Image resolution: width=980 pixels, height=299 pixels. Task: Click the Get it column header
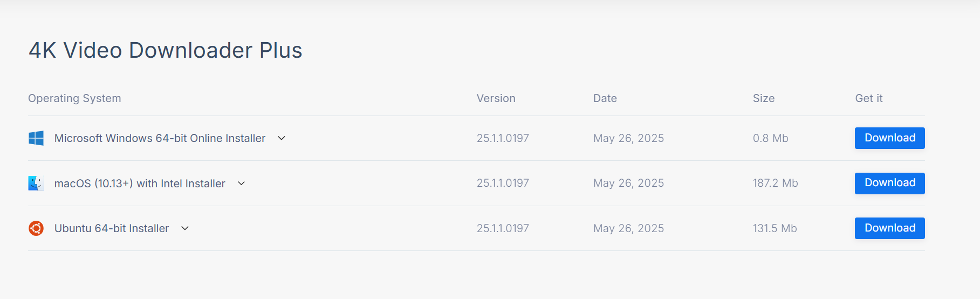(x=868, y=98)
